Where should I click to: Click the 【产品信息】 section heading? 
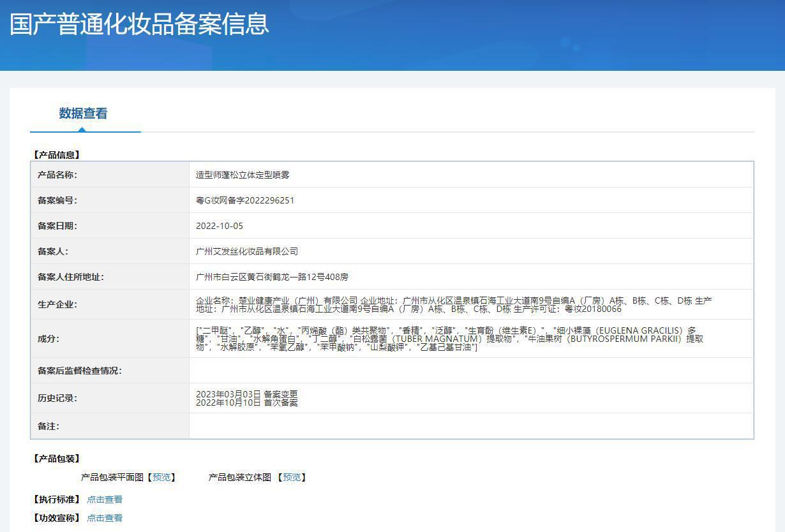click(56, 154)
